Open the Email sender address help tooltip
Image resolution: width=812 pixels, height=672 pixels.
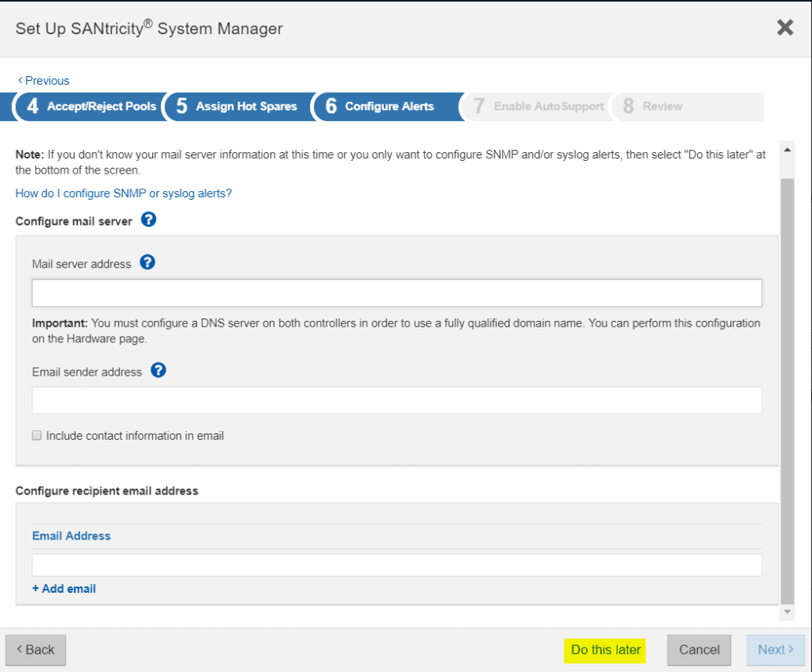click(x=158, y=370)
